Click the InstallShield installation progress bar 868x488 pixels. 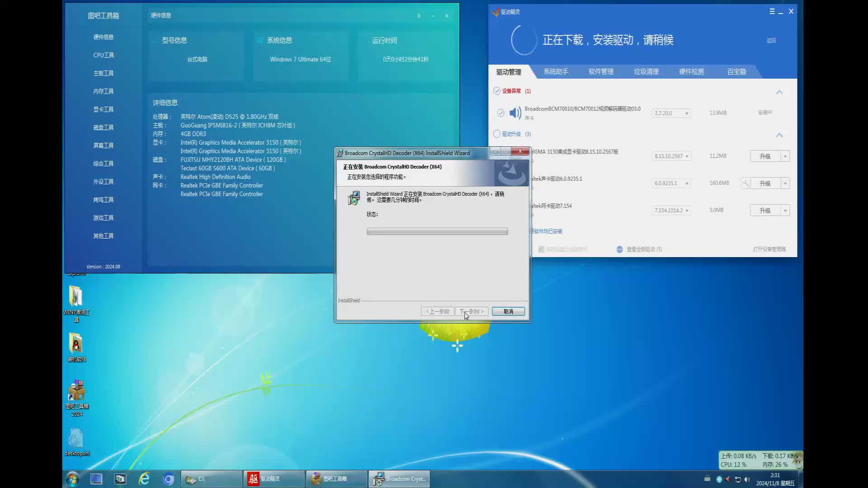(x=437, y=231)
